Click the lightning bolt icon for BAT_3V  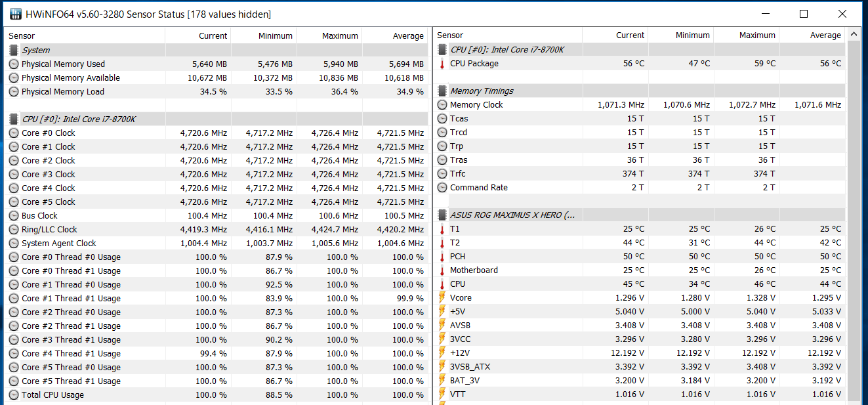click(x=442, y=380)
